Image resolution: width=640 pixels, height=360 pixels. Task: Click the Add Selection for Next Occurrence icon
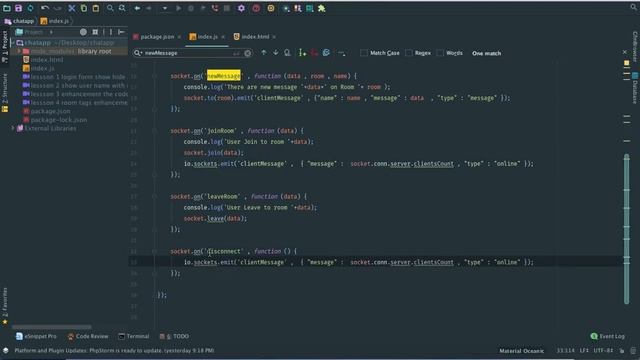tap(302, 53)
